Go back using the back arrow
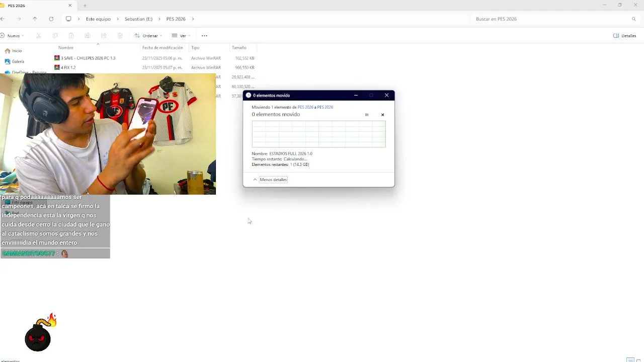Viewport: 644px width, 362px height. [x=3, y=19]
